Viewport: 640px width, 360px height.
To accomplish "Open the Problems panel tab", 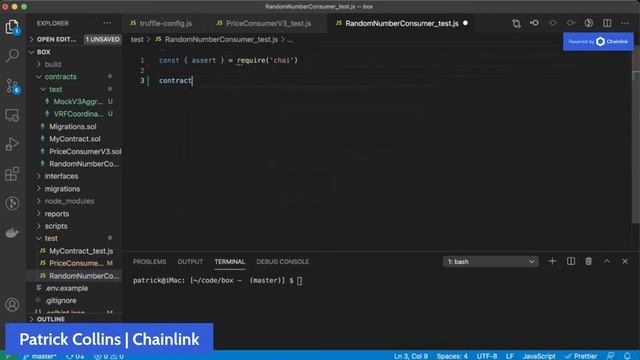I will 149,261.
